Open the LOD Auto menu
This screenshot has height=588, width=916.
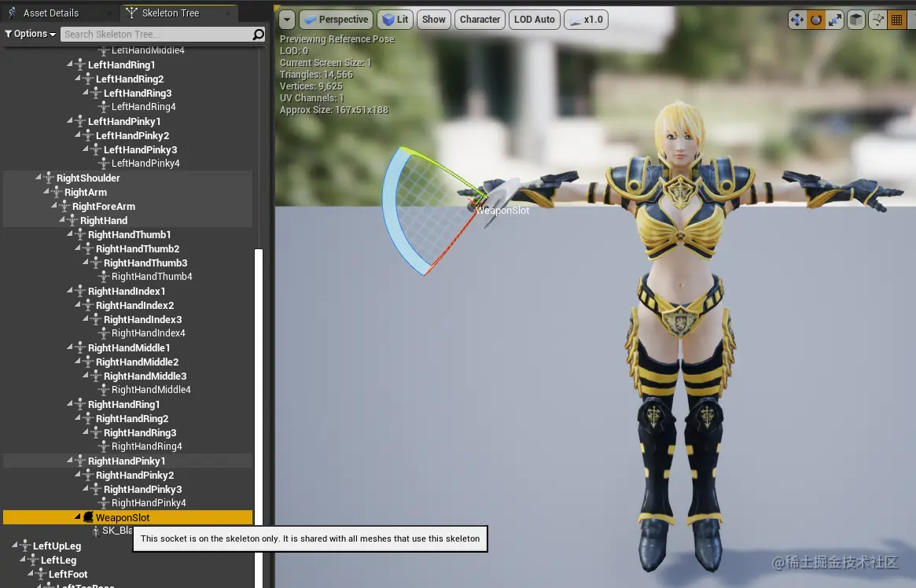[534, 20]
